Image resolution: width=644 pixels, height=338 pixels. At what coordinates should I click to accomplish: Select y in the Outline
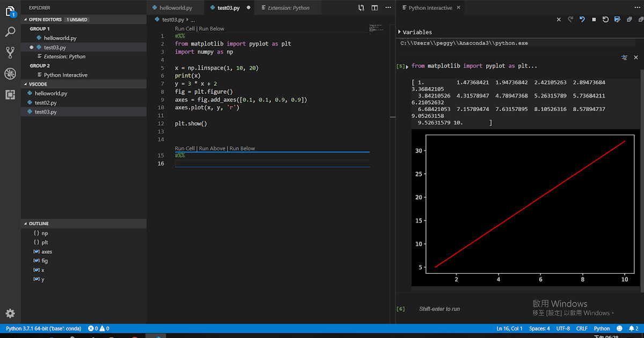tap(83, 279)
